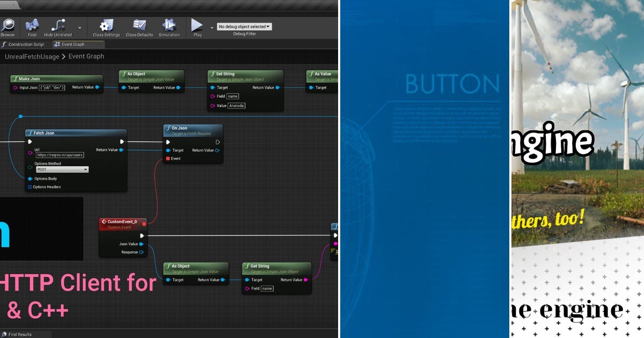Click the Class Defaults toolbar icon

[x=138, y=24]
